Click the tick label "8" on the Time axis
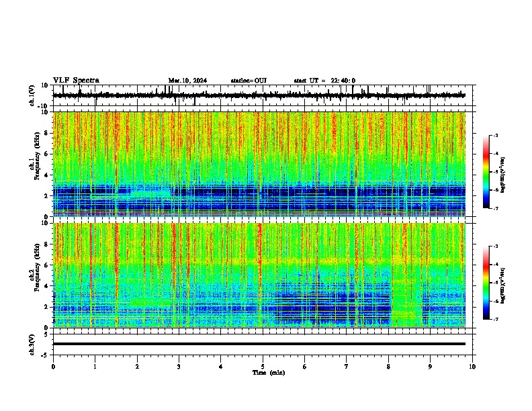This screenshot has width=532, height=411. [x=388, y=367]
